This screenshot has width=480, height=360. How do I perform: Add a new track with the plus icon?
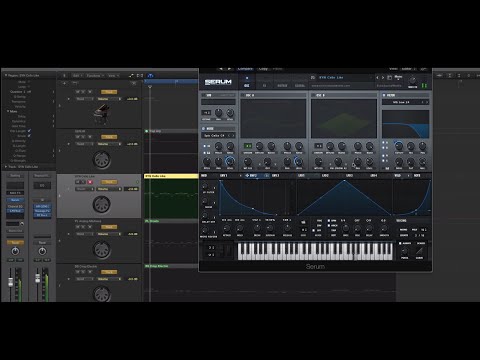(64, 83)
